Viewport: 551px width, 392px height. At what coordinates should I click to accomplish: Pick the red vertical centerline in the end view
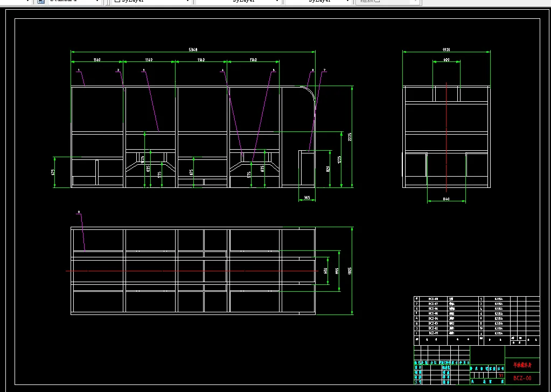447,137
